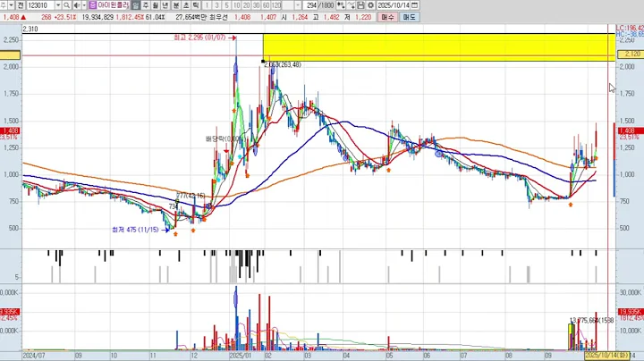Click the high label 최고 2,295 (01/07)

coord(199,38)
